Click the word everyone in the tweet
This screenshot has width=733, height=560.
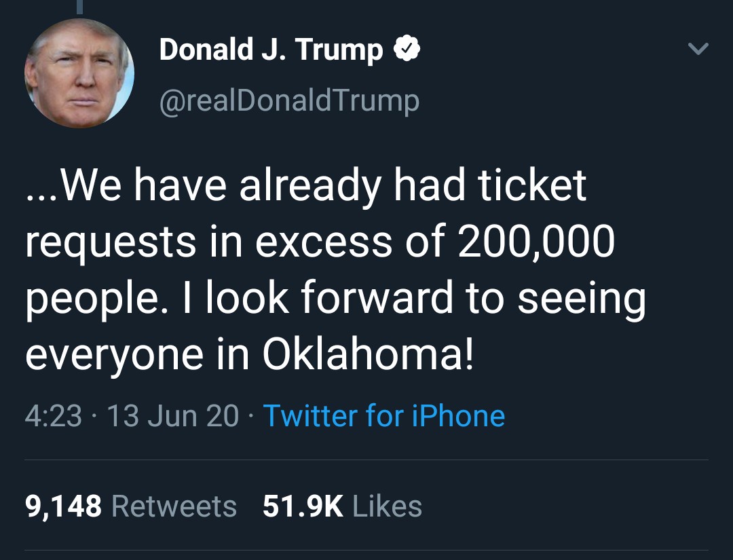coord(114,355)
